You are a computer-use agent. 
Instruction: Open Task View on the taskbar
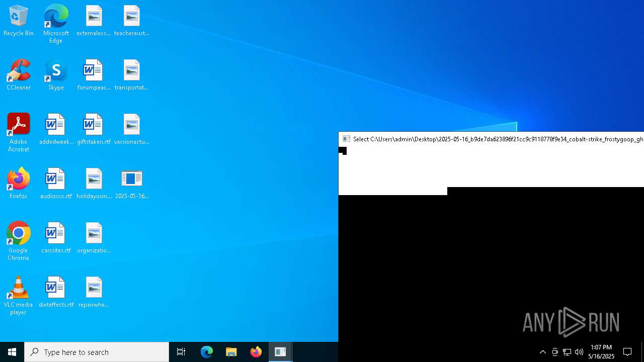click(181, 352)
